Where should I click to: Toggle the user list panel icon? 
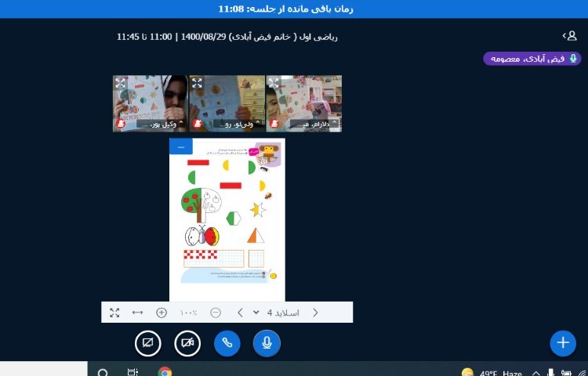coord(569,36)
